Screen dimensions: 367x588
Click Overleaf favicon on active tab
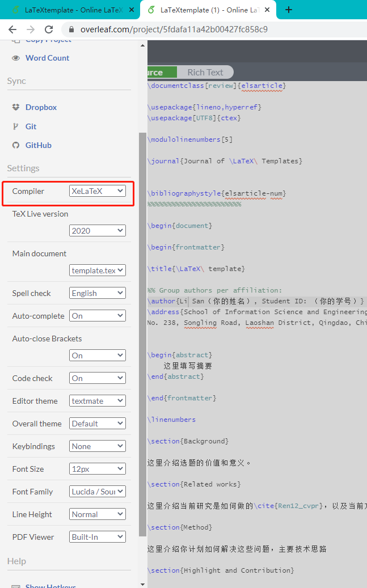(151, 10)
